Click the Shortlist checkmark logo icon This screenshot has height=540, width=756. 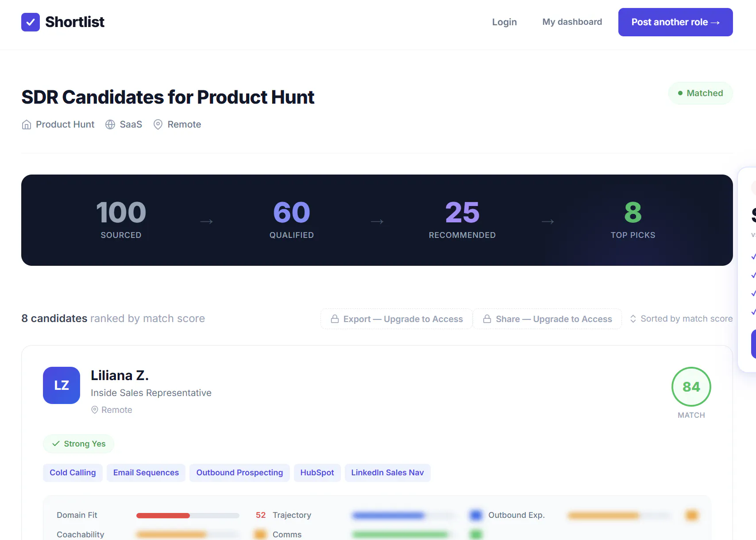[31, 22]
